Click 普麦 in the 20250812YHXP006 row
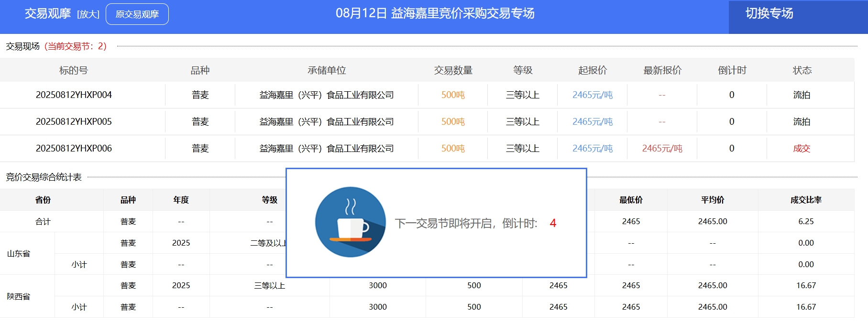 pyautogui.click(x=200, y=149)
